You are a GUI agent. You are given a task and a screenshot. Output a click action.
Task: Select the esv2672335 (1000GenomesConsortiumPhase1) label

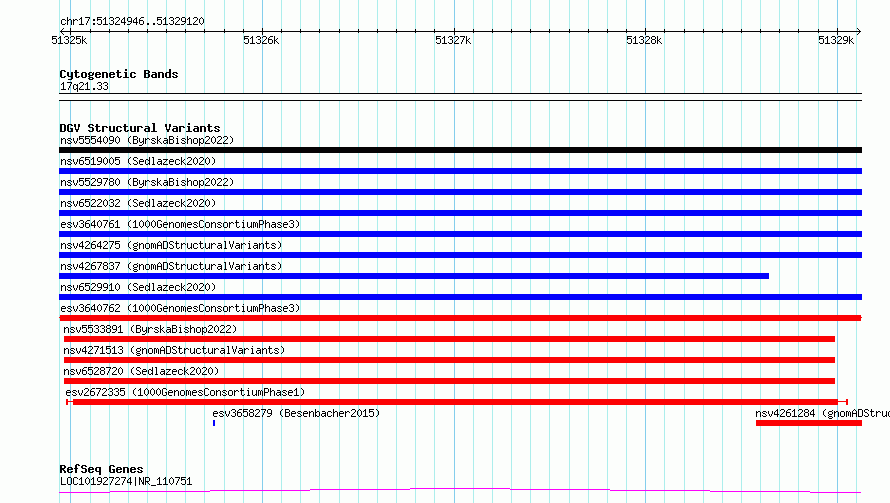pyautogui.click(x=185, y=392)
